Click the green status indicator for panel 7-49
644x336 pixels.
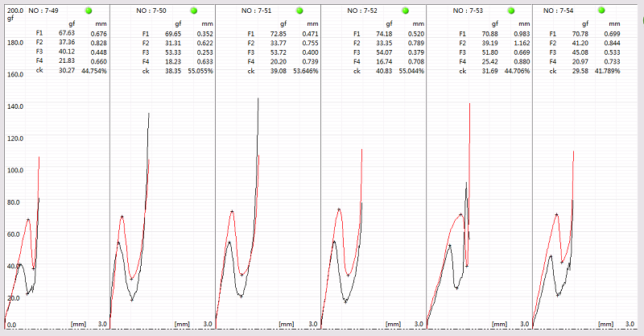point(89,10)
